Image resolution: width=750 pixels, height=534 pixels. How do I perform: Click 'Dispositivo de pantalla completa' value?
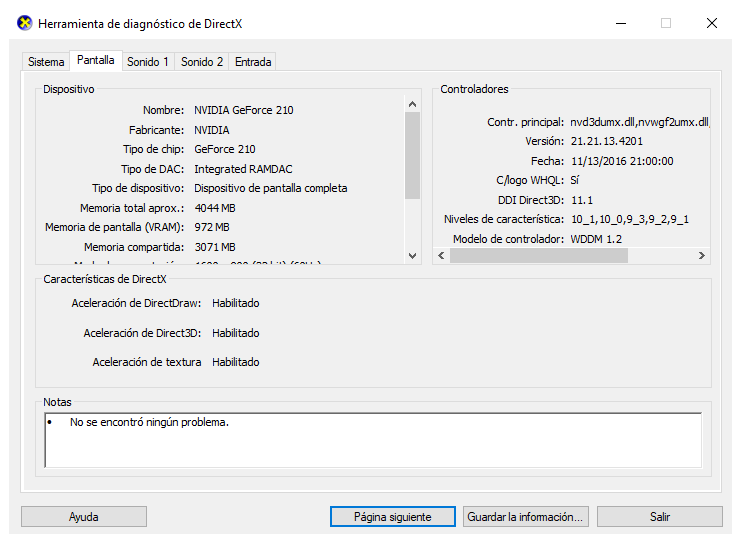[270, 188]
